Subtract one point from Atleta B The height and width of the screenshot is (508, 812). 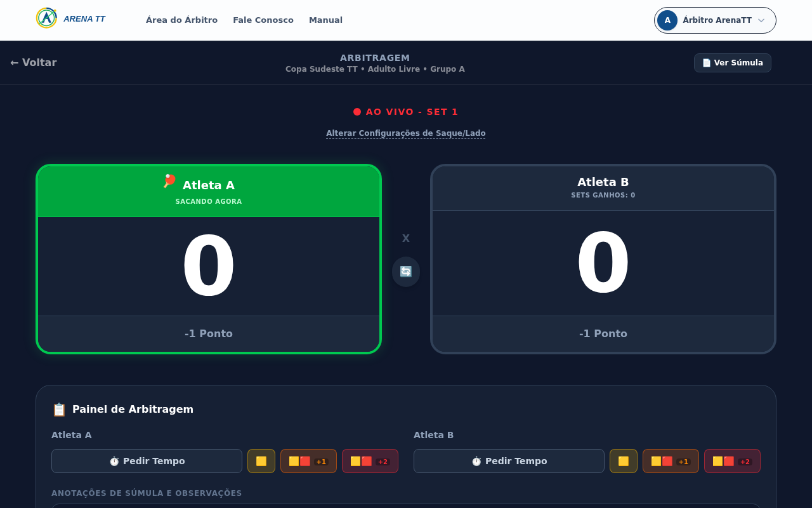(x=603, y=333)
